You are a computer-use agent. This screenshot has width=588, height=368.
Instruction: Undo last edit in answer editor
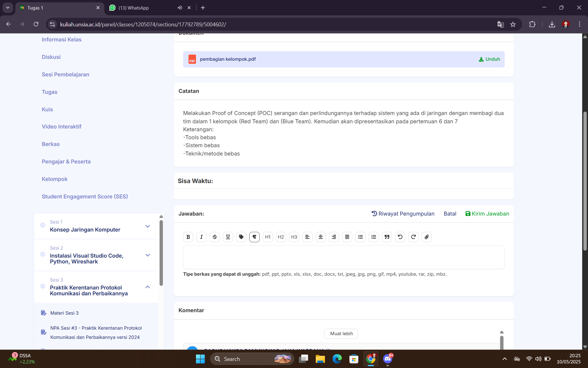[400, 237]
